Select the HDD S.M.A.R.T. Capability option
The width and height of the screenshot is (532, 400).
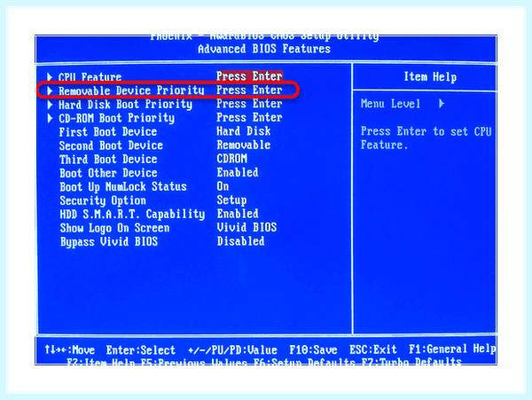pyautogui.click(x=132, y=215)
